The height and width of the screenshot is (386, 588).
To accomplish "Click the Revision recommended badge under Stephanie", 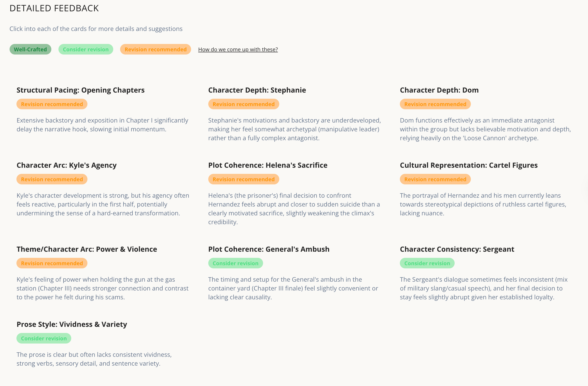I will click(x=243, y=104).
